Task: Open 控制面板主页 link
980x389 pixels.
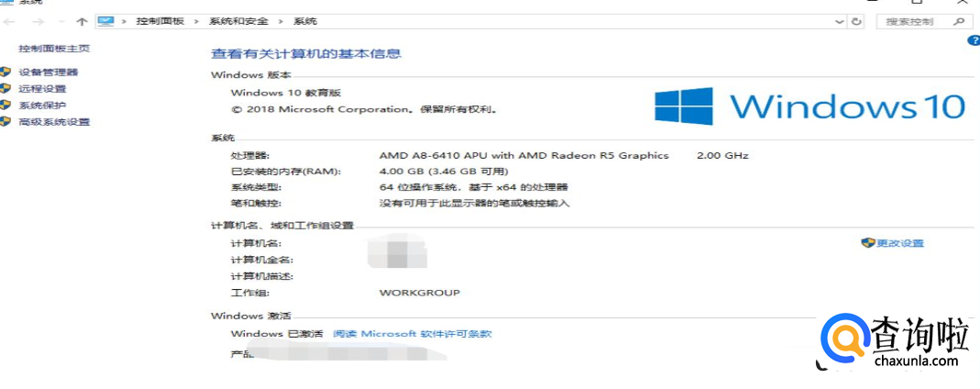Action: pyautogui.click(x=54, y=48)
